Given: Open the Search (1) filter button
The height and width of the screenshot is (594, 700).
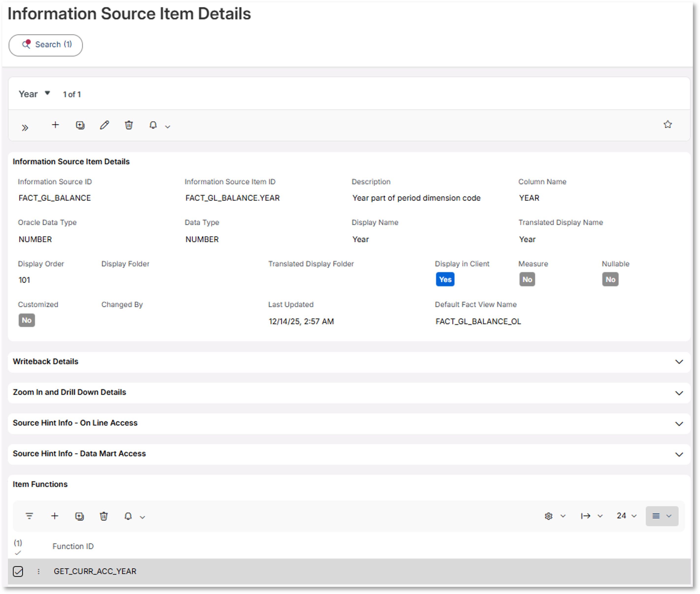Looking at the screenshot, I should [x=46, y=45].
